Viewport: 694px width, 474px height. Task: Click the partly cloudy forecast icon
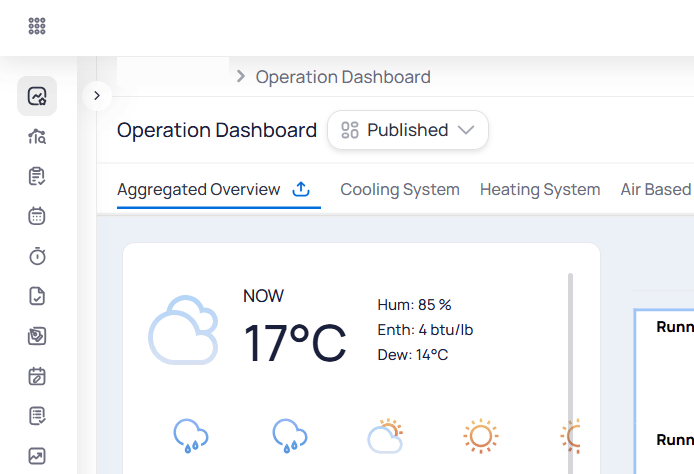pyautogui.click(x=386, y=436)
